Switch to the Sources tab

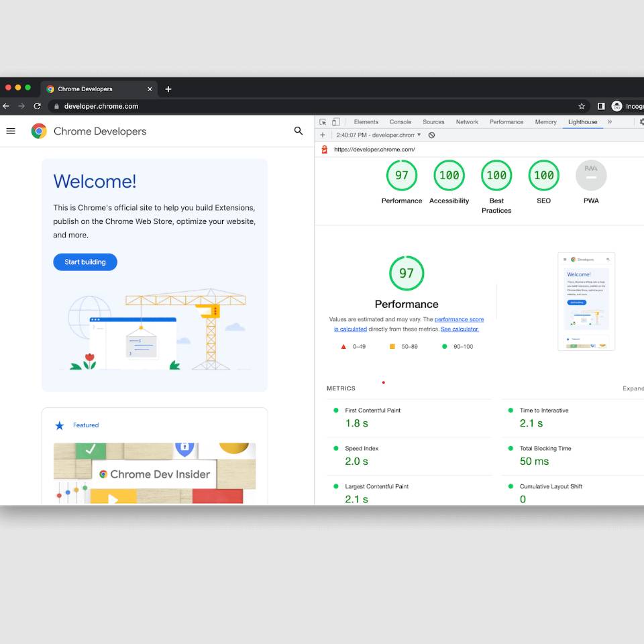[x=433, y=122]
